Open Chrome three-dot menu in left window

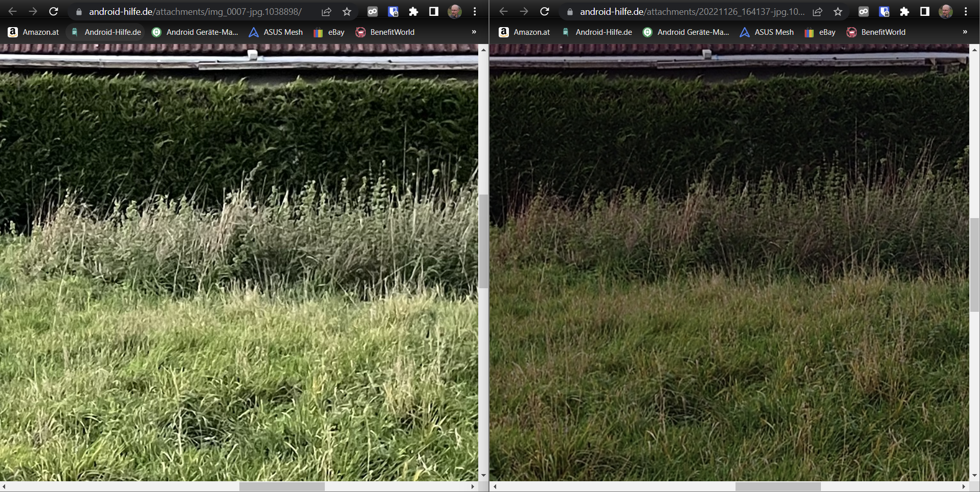tap(475, 11)
